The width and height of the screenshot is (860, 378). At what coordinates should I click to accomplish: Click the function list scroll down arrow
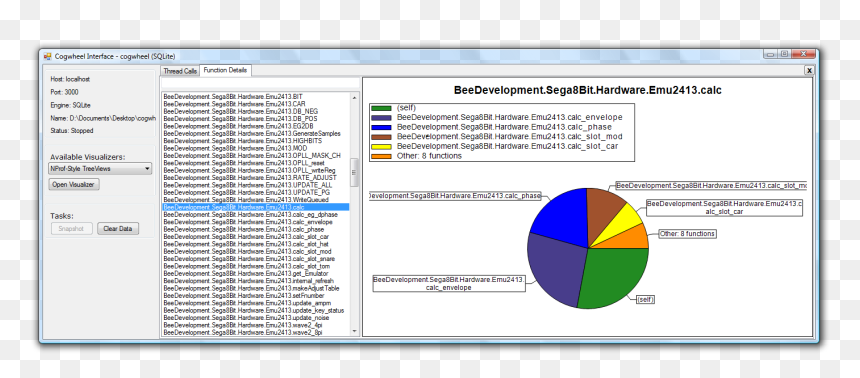pyautogui.click(x=354, y=331)
